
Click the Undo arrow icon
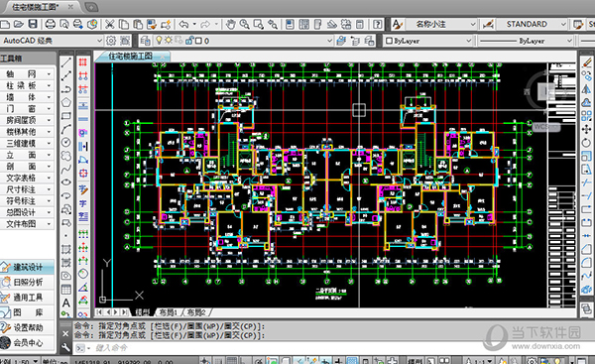[183, 24]
